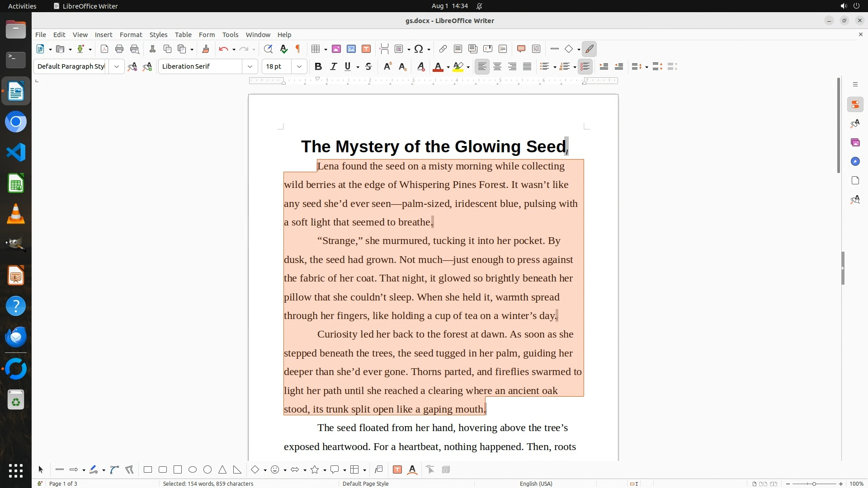
Task: Click the word count in the status bar
Action: [208, 483]
